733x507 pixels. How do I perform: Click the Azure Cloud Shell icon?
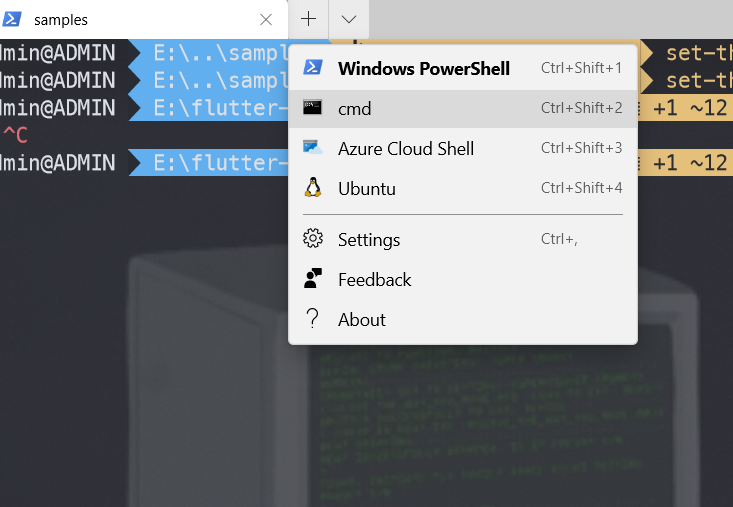pos(313,148)
